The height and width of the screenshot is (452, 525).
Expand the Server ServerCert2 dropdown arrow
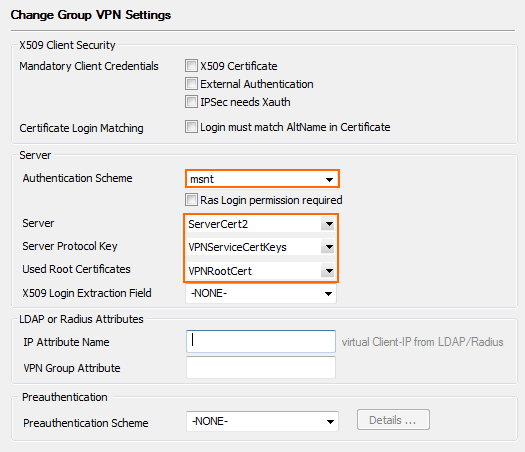click(x=329, y=224)
